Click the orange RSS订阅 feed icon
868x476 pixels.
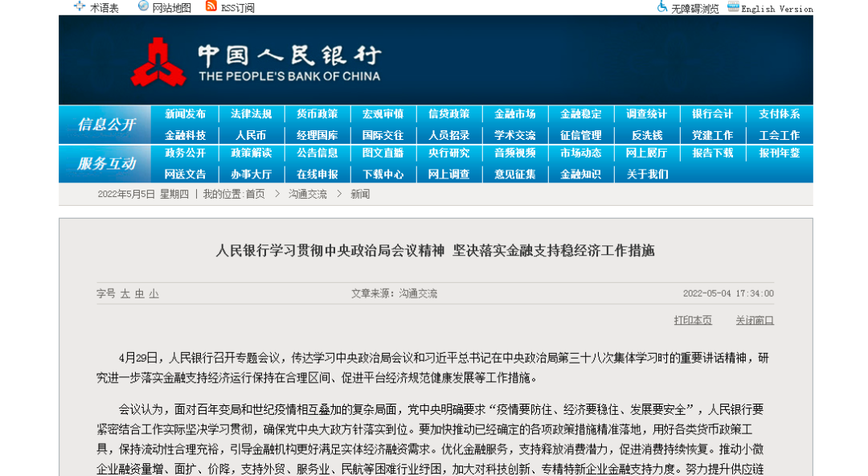(211, 6)
